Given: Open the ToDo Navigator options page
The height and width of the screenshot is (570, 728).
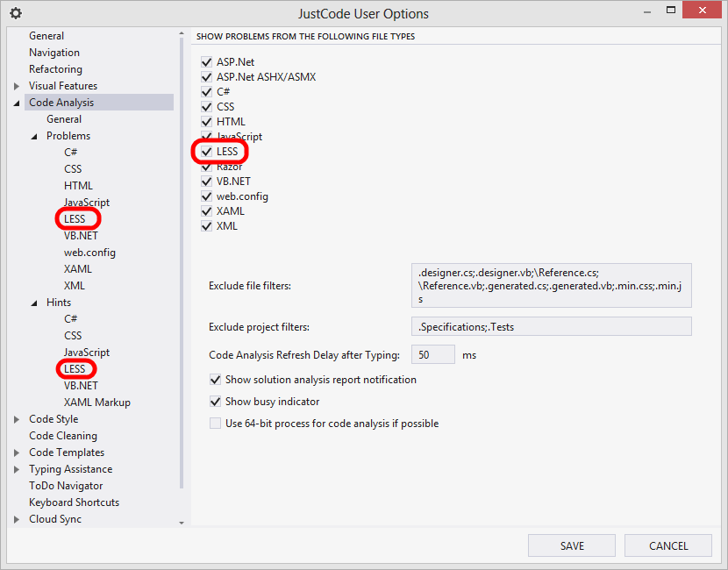Looking at the screenshot, I should click(66, 486).
